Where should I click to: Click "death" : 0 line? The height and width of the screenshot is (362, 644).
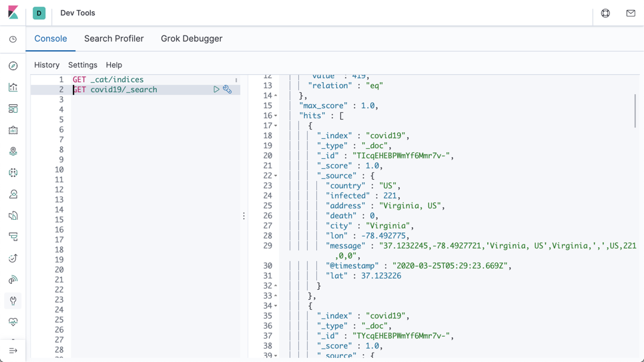point(352,216)
